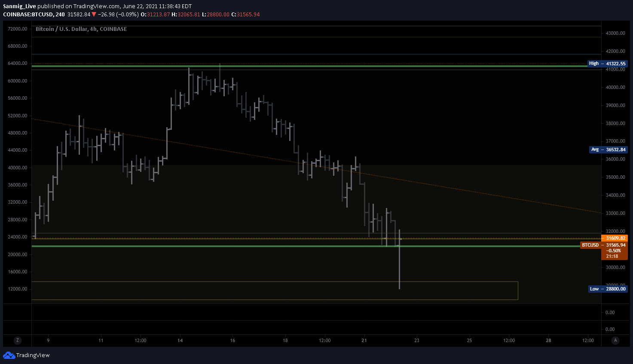Click the 38000.00 right axis label
Image resolution: width=633 pixels, height=364 pixels.
(x=615, y=123)
